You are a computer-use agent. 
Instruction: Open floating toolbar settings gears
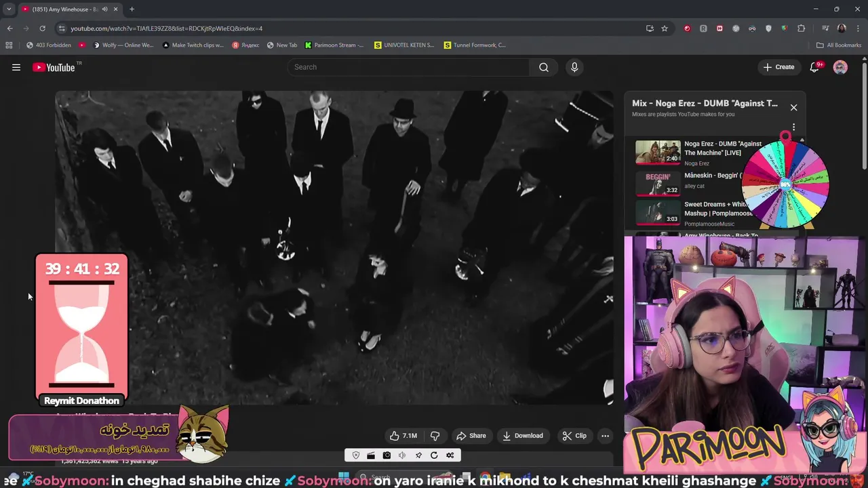pyautogui.click(x=450, y=455)
